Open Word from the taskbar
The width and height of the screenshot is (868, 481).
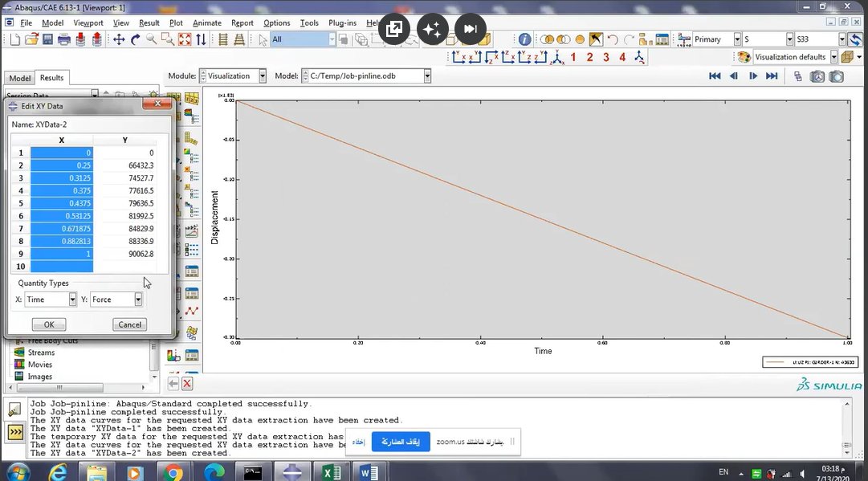click(368, 472)
